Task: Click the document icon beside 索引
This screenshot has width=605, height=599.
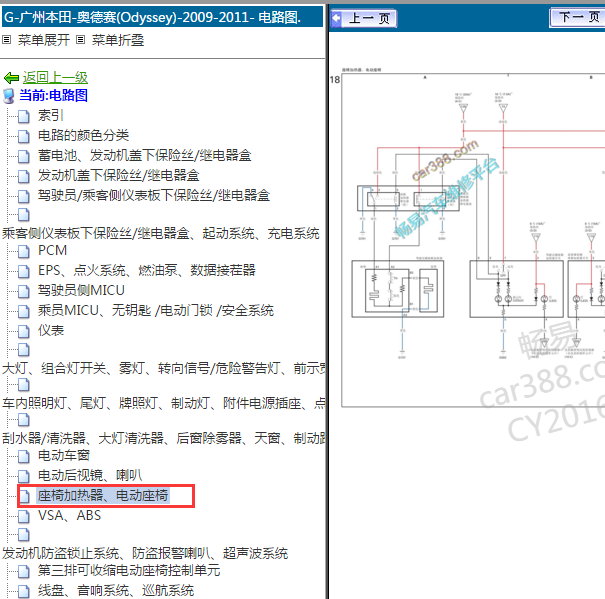Action: (x=24, y=116)
